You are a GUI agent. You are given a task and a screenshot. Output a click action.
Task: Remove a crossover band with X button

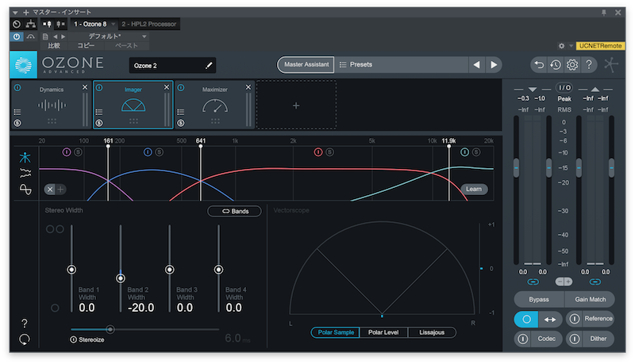click(50, 190)
